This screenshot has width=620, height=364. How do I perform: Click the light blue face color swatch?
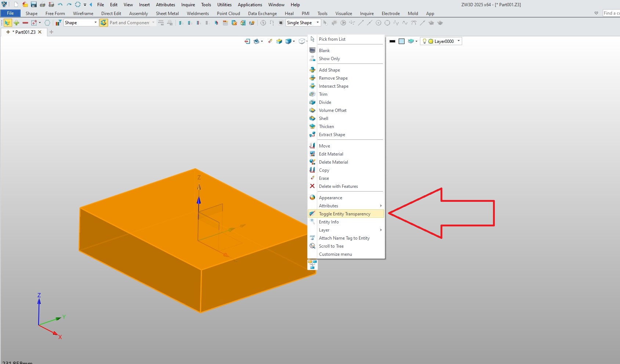coord(402,41)
